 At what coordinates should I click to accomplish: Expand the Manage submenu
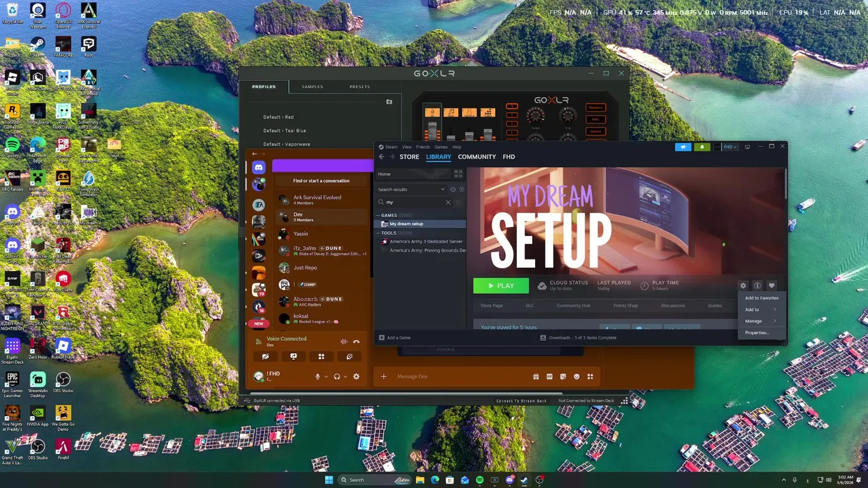[762, 321]
